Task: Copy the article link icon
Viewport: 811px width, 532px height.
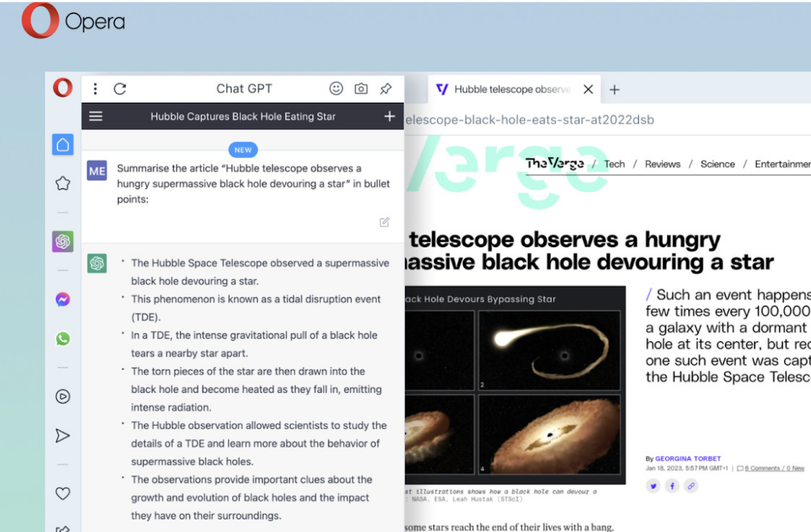Action: tap(690, 485)
